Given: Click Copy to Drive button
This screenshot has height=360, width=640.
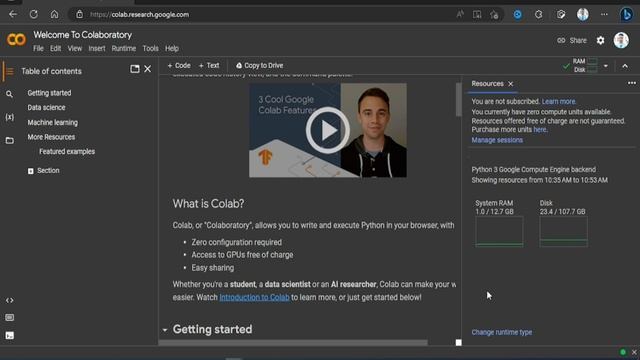Looking at the screenshot, I should 259,65.
